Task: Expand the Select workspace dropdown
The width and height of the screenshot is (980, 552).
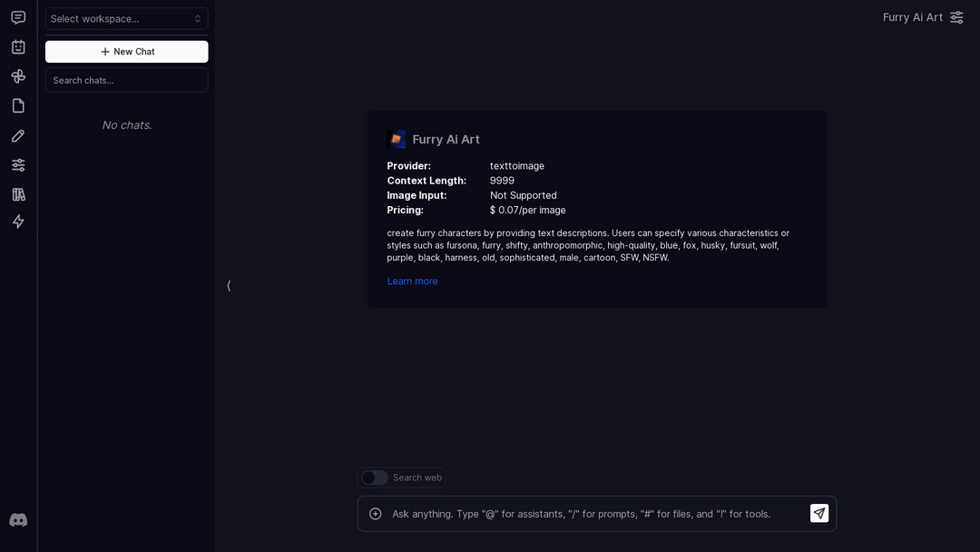Action: point(126,18)
